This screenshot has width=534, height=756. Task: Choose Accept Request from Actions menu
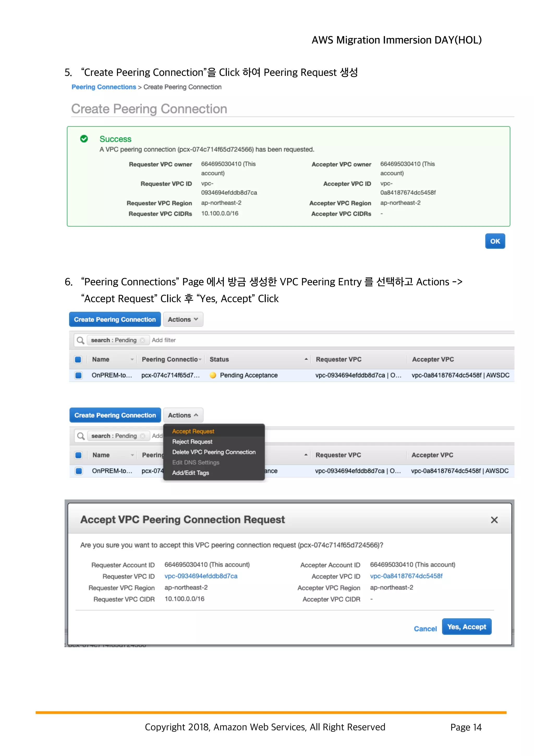[193, 431]
